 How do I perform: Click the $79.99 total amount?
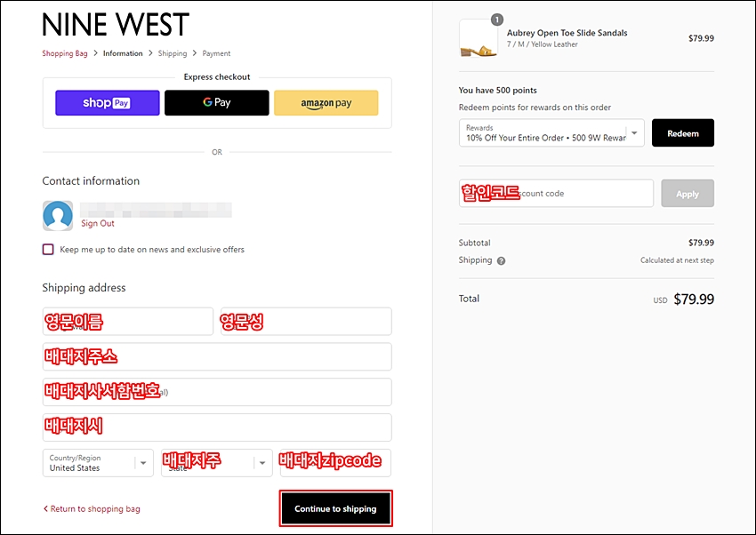pos(694,299)
